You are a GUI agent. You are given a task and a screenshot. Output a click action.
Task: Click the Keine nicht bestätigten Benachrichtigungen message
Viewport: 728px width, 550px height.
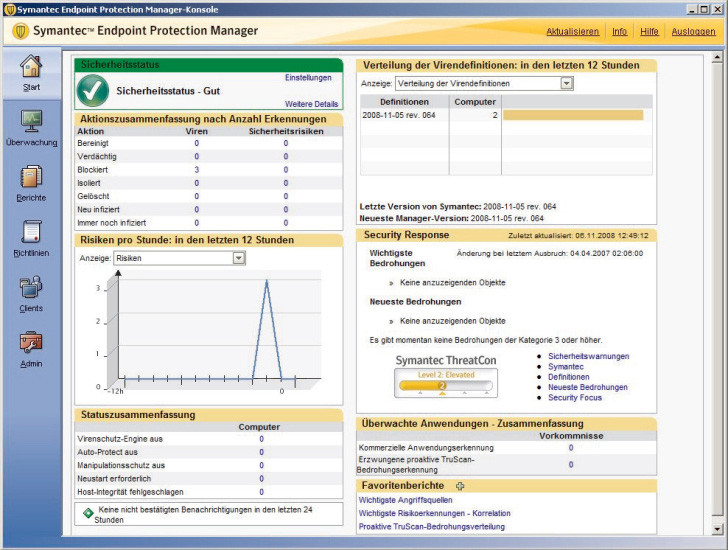(x=203, y=514)
